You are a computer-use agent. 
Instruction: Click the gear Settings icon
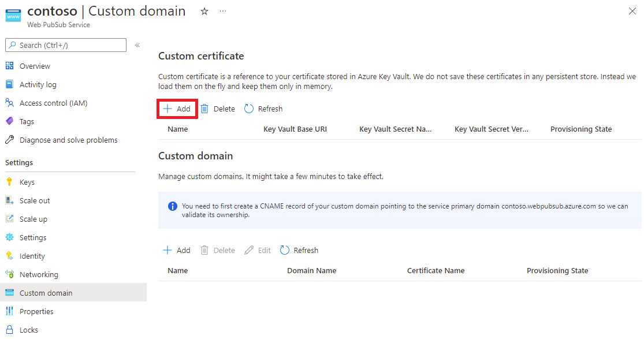(9, 237)
